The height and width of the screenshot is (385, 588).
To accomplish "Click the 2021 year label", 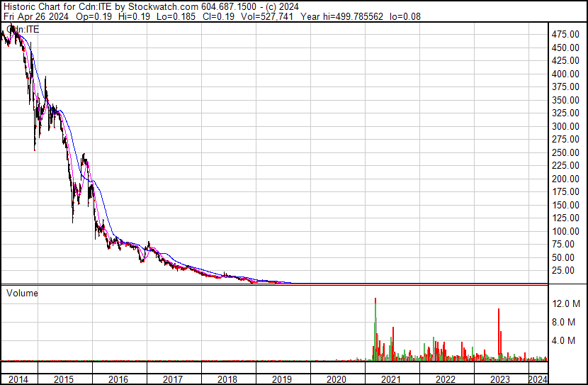I will [392, 379].
